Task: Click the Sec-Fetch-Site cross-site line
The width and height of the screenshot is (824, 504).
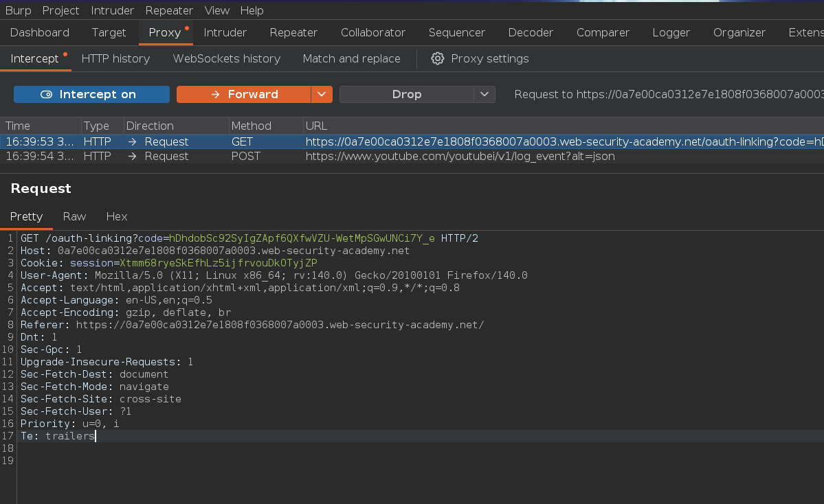Action: [101, 399]
